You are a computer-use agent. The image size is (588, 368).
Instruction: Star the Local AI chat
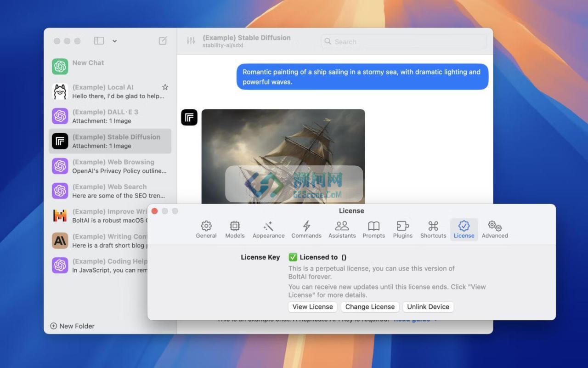165,87
